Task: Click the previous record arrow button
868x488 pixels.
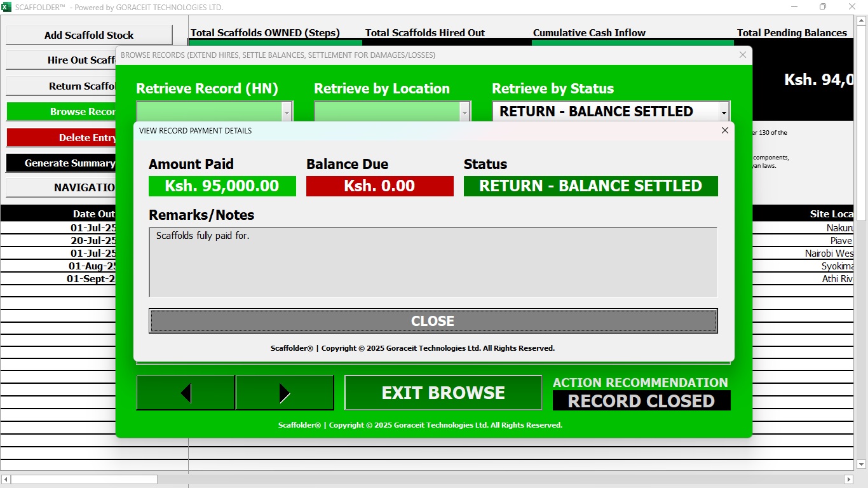Action: pos(186,393)
